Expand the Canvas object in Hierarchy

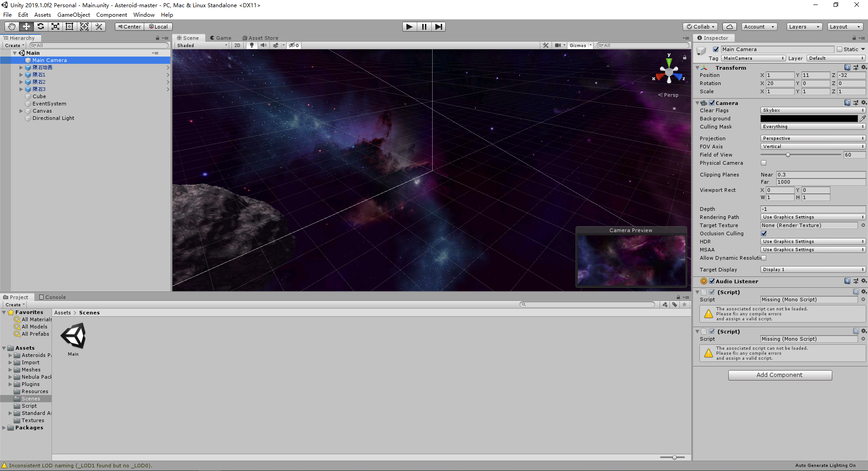[21, 111]
